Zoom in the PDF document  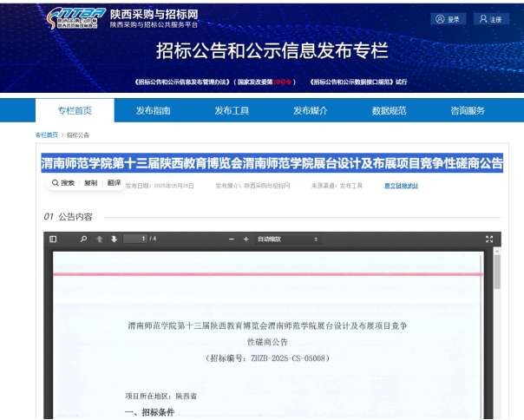246,239
